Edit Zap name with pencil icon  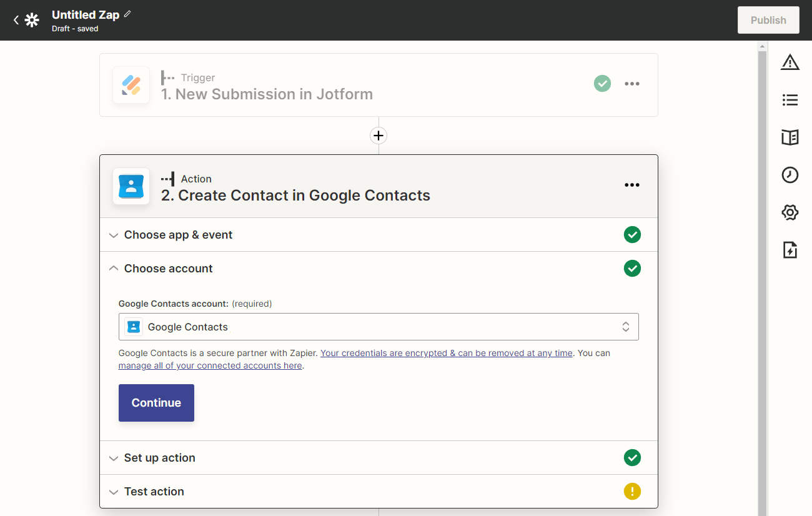128,14
